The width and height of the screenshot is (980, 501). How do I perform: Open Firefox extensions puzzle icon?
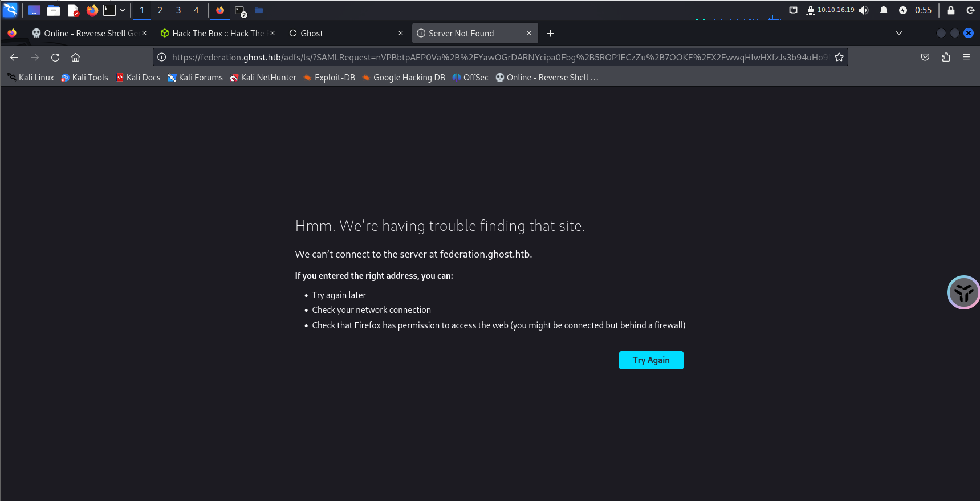pos(946,58)
